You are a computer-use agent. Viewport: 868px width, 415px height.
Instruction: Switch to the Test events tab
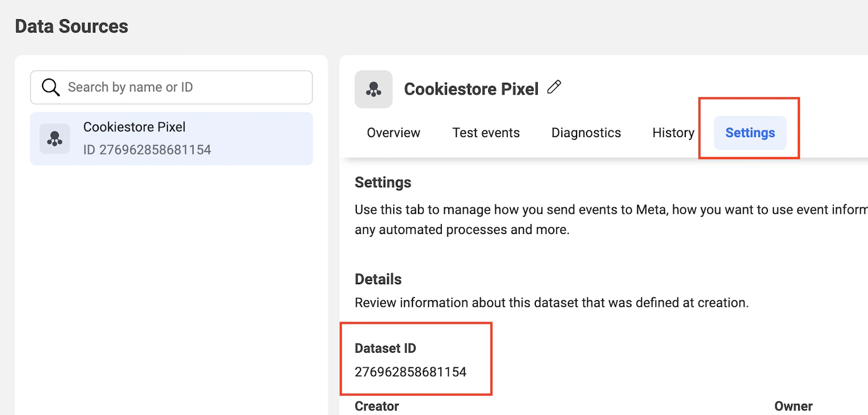pos(486,133)
